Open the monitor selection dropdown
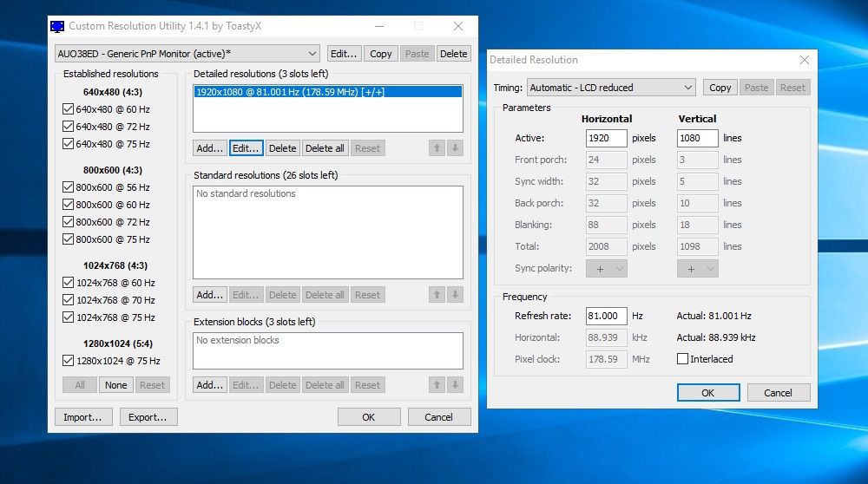Screen dimensions: 868x484 [x=187, y=54]
